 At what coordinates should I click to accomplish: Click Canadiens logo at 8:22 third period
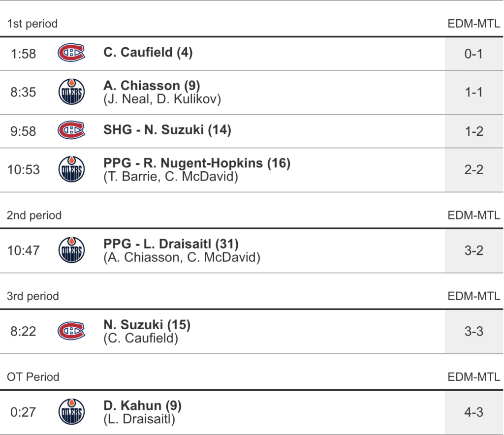pos(71,331)
